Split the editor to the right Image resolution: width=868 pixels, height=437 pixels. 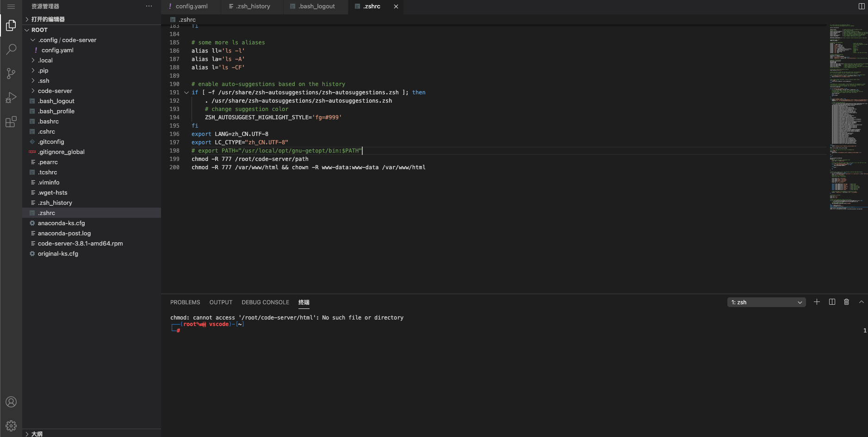click(862, 6)
